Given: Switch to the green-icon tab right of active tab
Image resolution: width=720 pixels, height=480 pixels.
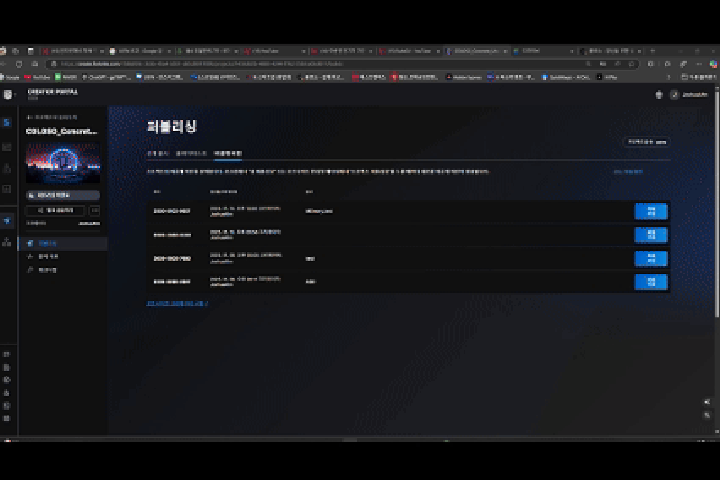Looking at the screenshot, I should point(544,51).
